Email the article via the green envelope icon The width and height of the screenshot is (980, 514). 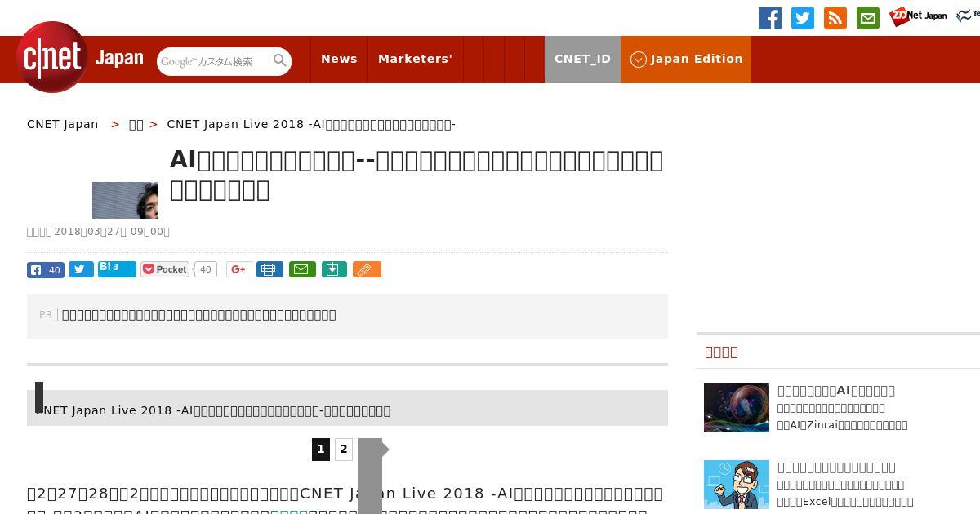[302, 269]
